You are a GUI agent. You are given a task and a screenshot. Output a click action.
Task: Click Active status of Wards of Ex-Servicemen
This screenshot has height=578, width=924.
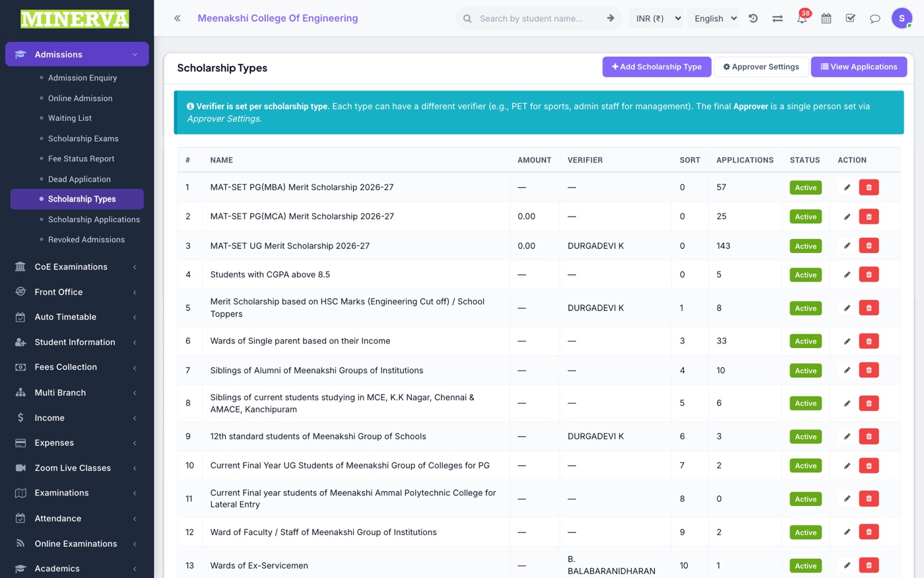click(805, 565)
